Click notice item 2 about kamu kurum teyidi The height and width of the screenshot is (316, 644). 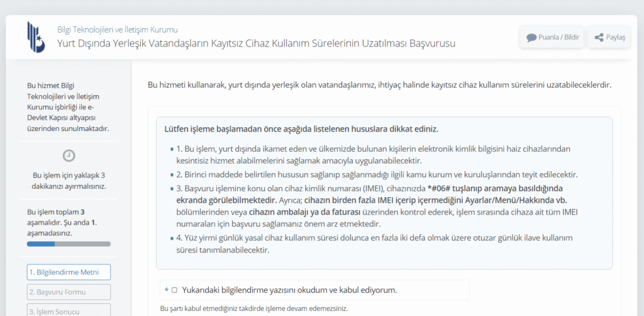point(376,174)
